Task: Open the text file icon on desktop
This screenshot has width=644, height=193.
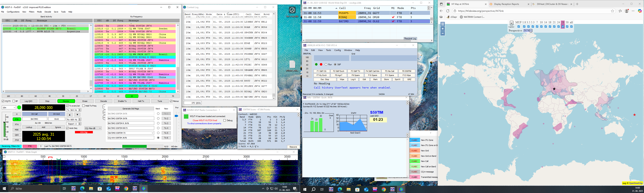Action: [x=292, y=66]
